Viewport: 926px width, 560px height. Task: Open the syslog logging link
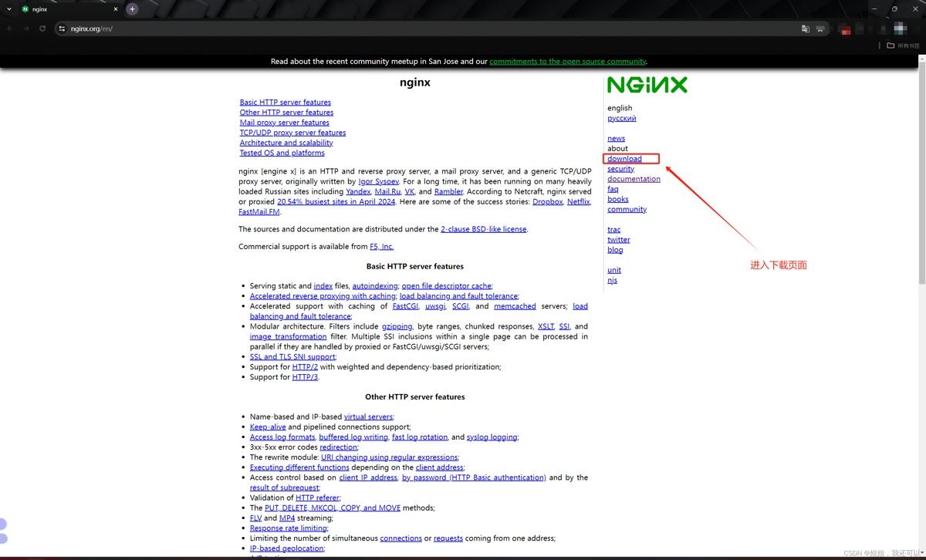click(x=492, y=437)
